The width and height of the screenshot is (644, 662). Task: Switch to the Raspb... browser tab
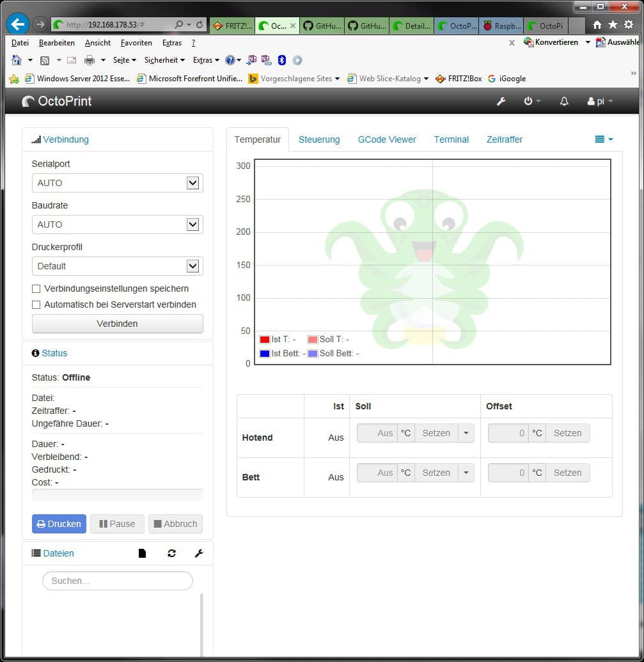501,26
